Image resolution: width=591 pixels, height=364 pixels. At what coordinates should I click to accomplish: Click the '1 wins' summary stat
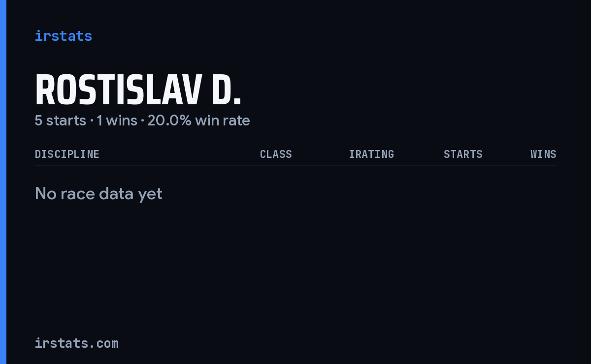[117, 121]
